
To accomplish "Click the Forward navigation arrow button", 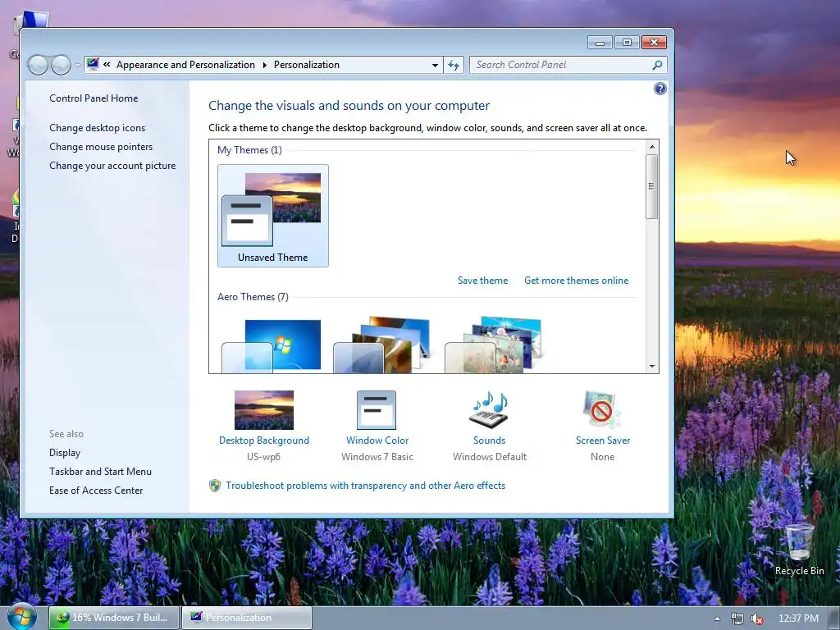I will point(61,65).
